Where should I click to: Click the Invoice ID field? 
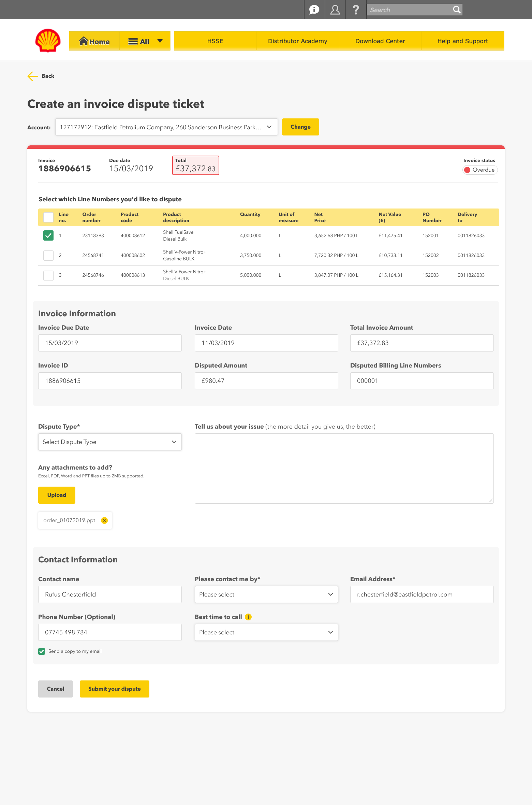110,381
